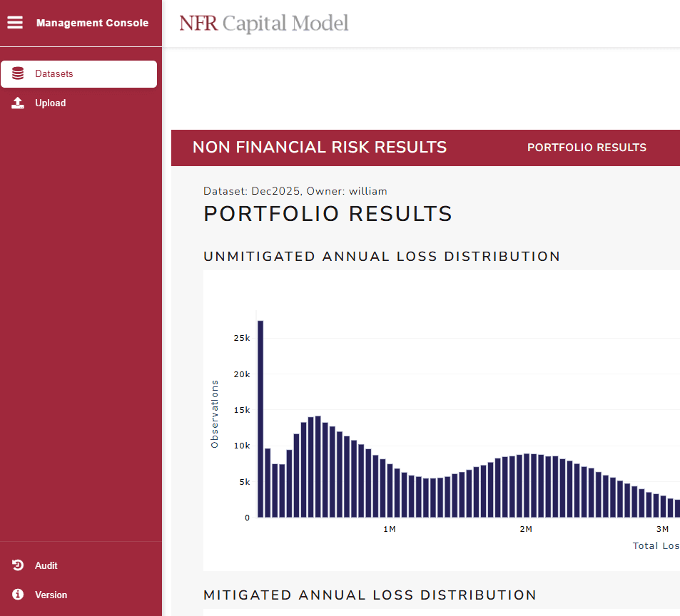Click the 1M x-axis label
Screen dimensions: 680x616
click(390, 529)
